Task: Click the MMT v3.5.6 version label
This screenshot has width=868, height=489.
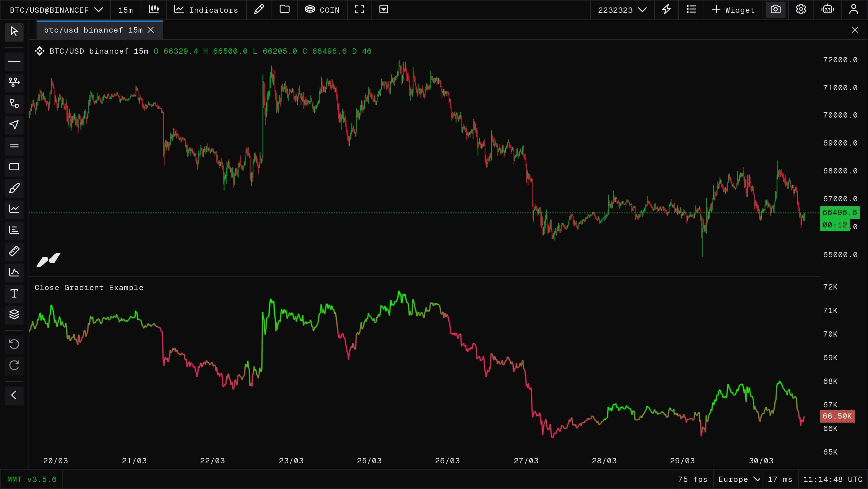Action: [32, 479]
